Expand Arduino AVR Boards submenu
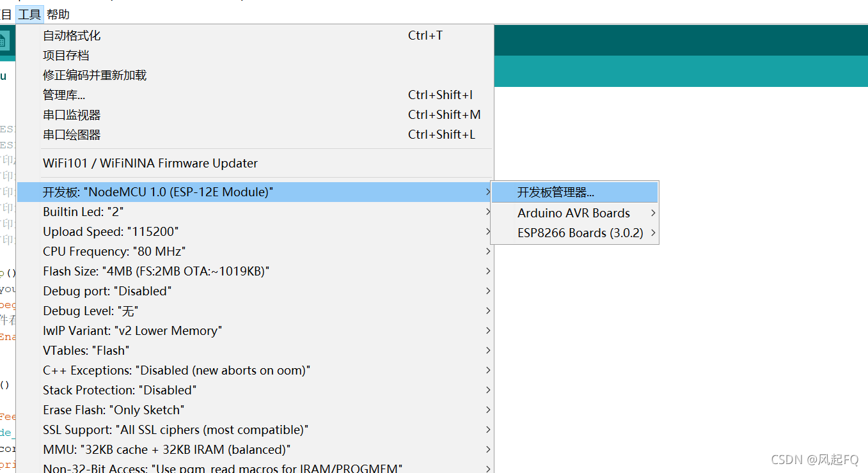 [x=574, y=213]
